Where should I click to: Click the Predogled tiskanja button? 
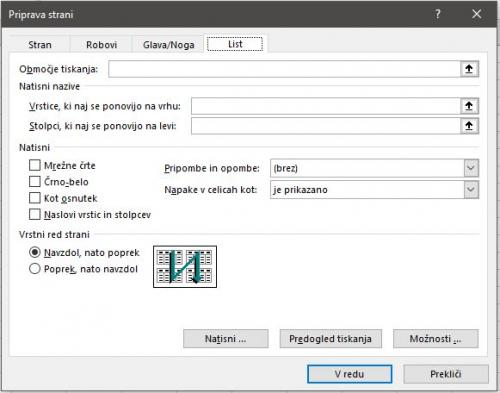tap(330, 339)
